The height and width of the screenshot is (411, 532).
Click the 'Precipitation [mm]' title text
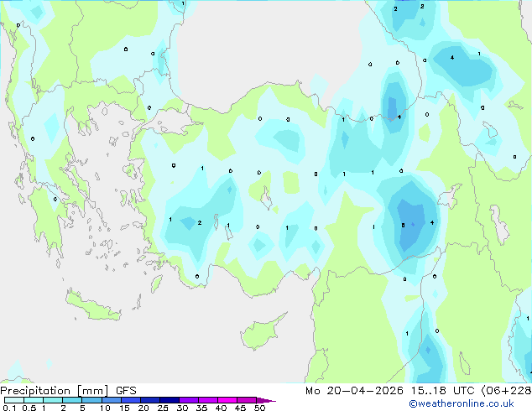[x=54, y=391]
